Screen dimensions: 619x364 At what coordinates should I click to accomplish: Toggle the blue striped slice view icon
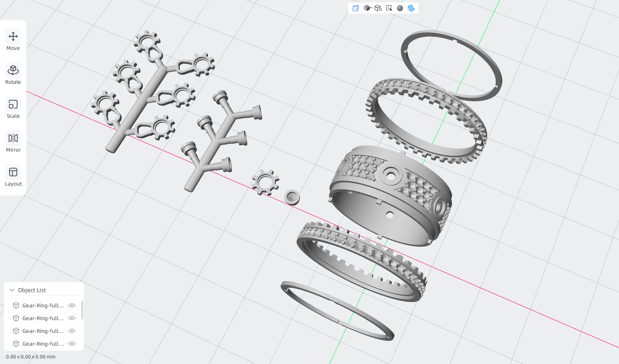click(x=411, y=8)
